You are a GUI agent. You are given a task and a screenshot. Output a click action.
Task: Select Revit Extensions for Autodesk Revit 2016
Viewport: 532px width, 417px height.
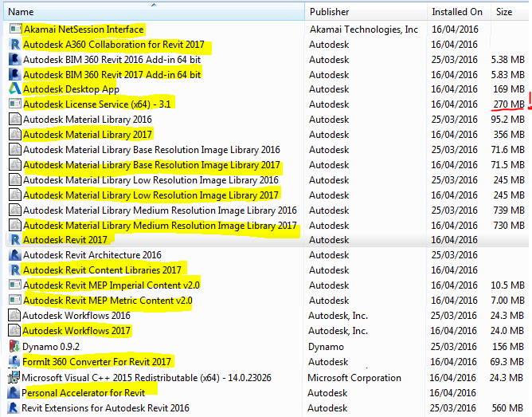105,408
